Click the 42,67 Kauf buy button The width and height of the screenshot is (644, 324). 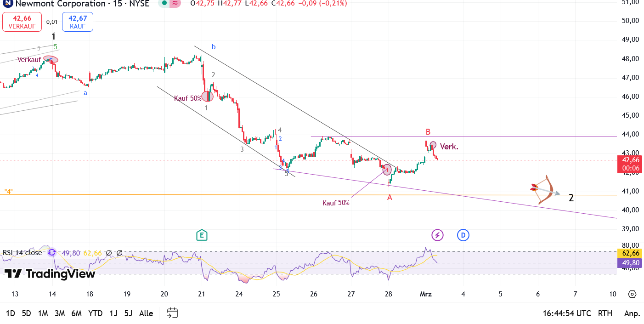click(x=78, y=22)
